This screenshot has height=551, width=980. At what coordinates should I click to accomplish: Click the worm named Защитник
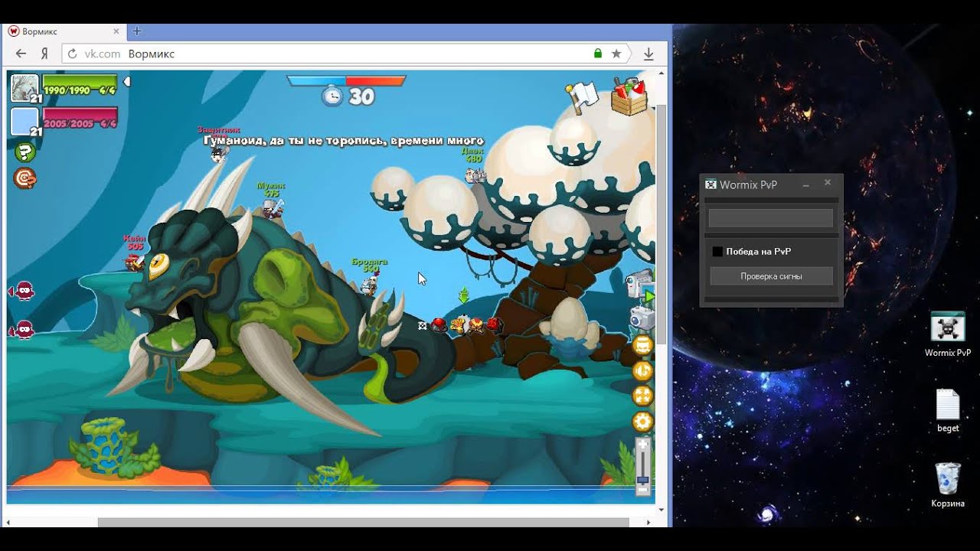coord(220,154)
